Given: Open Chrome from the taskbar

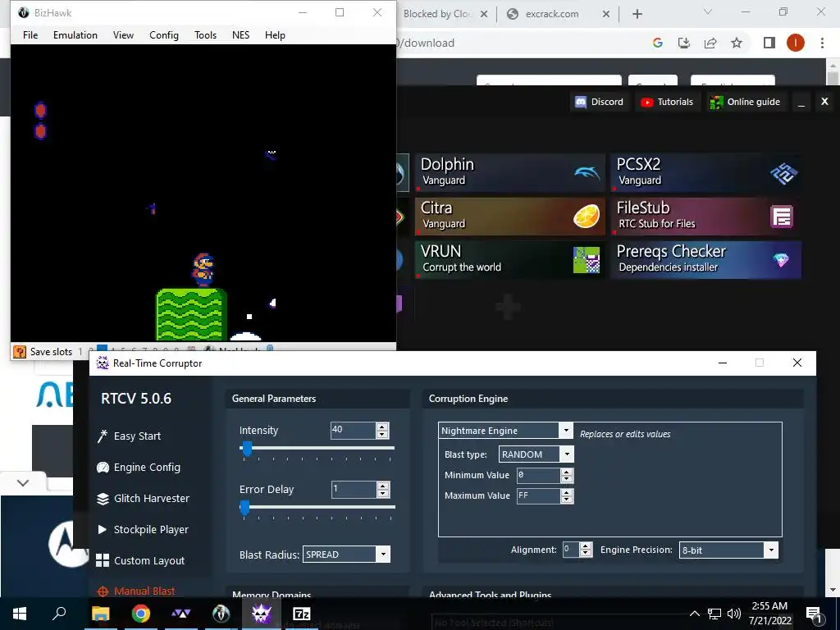Looking at the screenshot, I should point(141,614).
